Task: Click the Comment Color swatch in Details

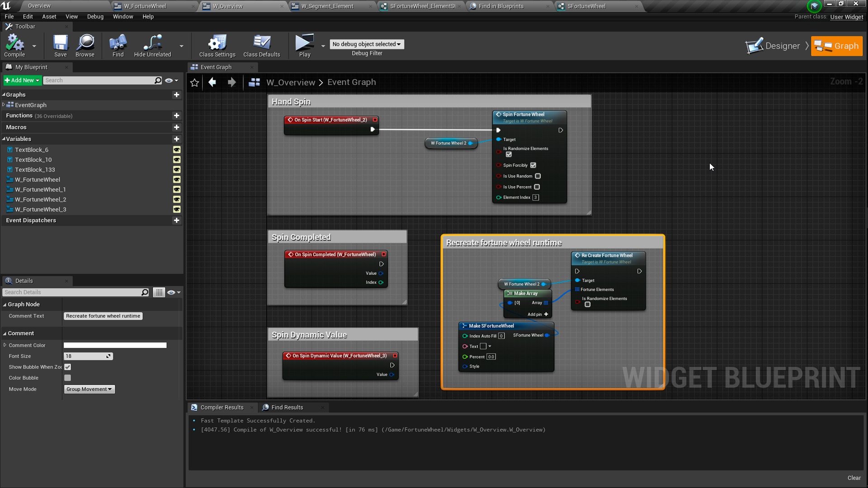Action: pyautogui.click(x=115, y=345)
